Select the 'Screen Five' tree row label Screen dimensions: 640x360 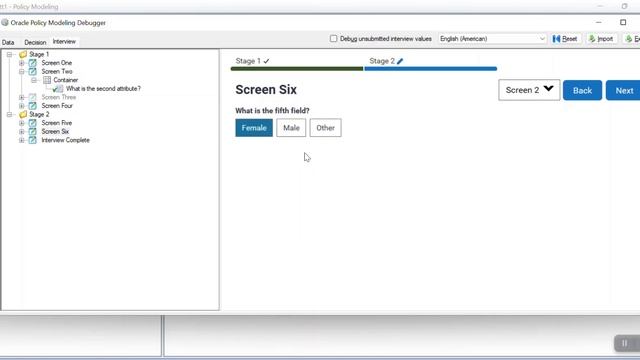[57, 123]
